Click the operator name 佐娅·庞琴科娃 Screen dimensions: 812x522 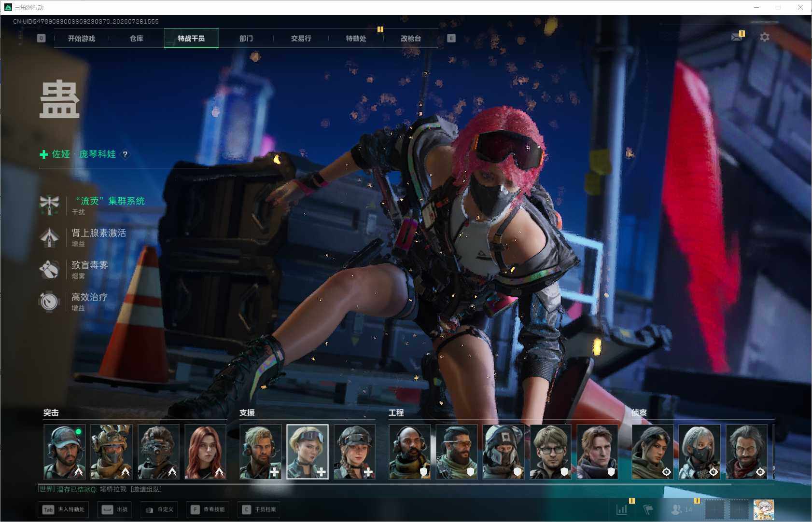[84, 154]
